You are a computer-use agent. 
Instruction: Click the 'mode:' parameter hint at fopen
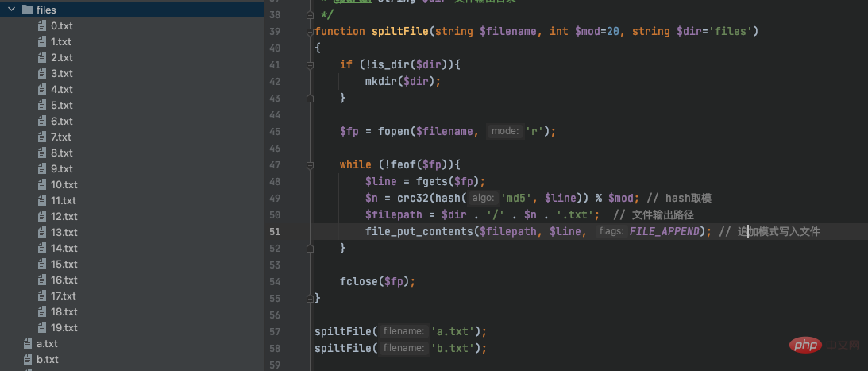coord(505,132)
